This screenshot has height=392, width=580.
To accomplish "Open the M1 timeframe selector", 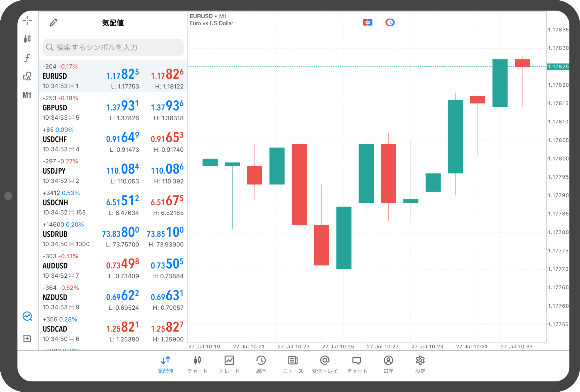I will (x=27, y=95).
